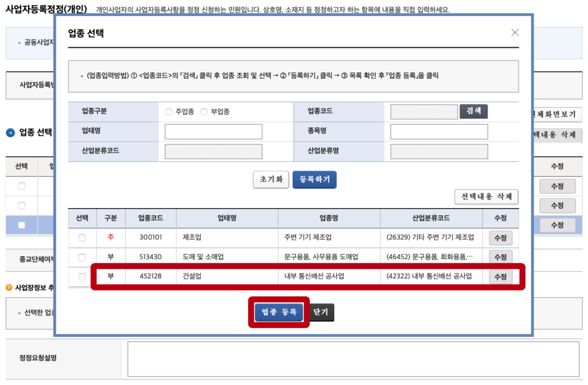Click 수정 for the 건설업 row

pyautogui.click(x=500, y=277)
